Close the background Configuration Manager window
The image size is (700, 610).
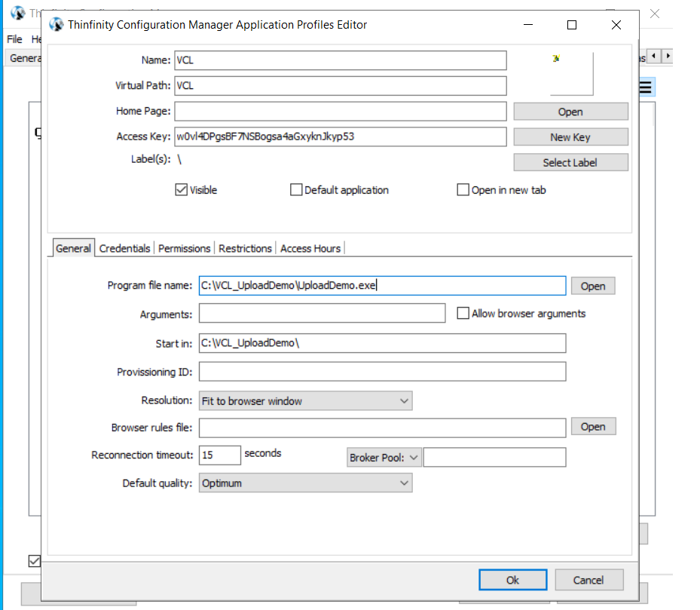[x=655, y=14]
